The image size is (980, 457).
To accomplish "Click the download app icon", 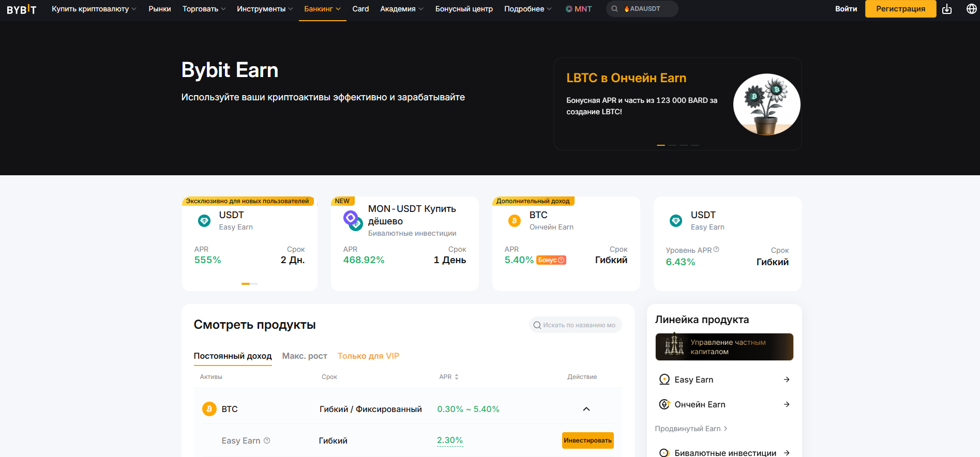I will [947, 9].
